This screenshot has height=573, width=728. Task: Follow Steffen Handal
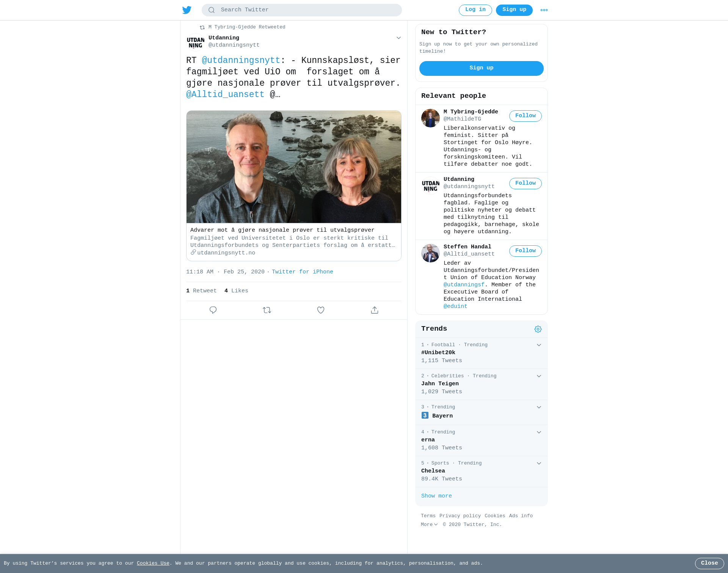pyautogui.click(x=526, y=251)
